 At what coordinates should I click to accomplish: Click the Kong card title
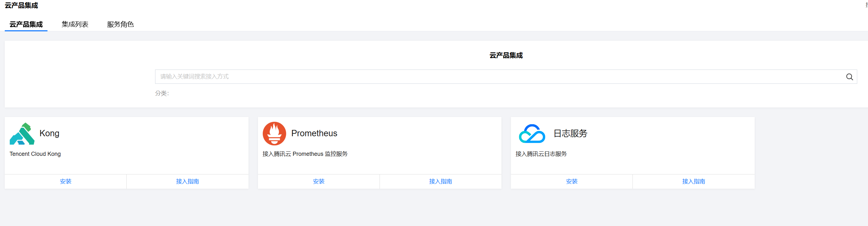[x=49, y=133]
